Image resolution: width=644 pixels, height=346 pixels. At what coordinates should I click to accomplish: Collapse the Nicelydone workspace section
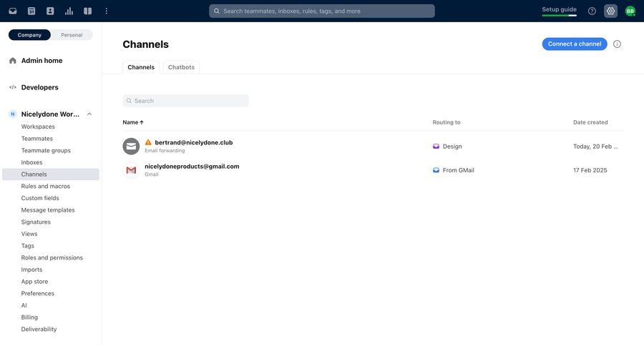click(x=89, y=114)
